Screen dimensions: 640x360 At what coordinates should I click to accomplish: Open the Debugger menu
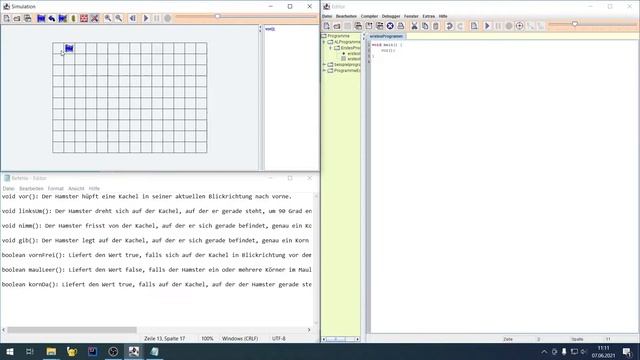[x=391, y=16]
